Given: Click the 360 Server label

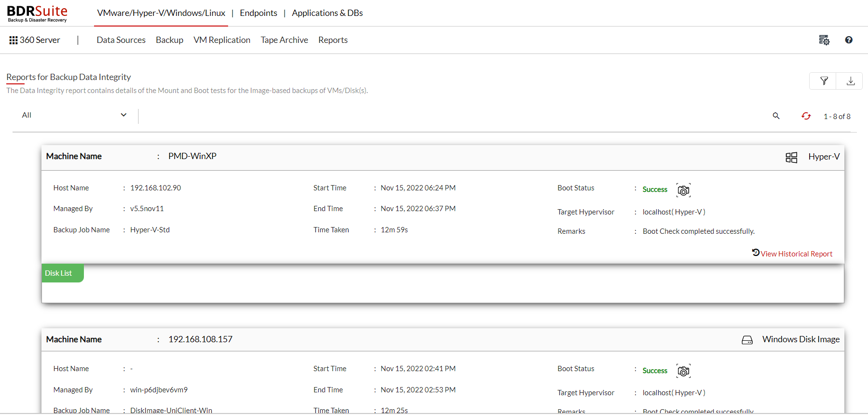Looking at the screenshot, I should tap(40, 40).
